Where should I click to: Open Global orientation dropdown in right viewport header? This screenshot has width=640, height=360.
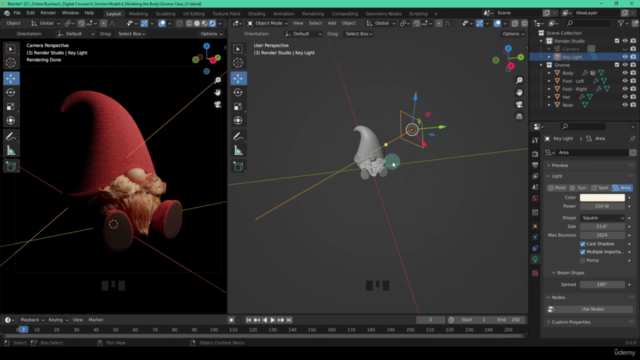point(381,23)
